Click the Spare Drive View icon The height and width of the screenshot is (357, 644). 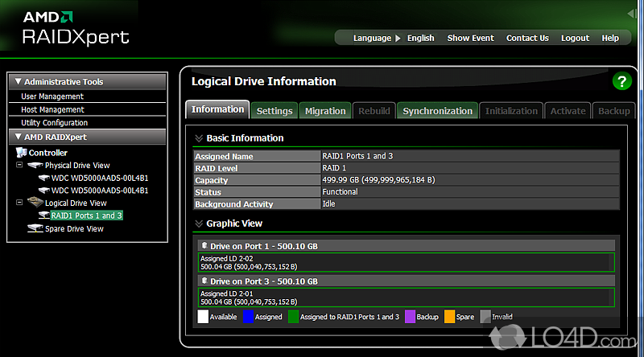coord(35,229)
